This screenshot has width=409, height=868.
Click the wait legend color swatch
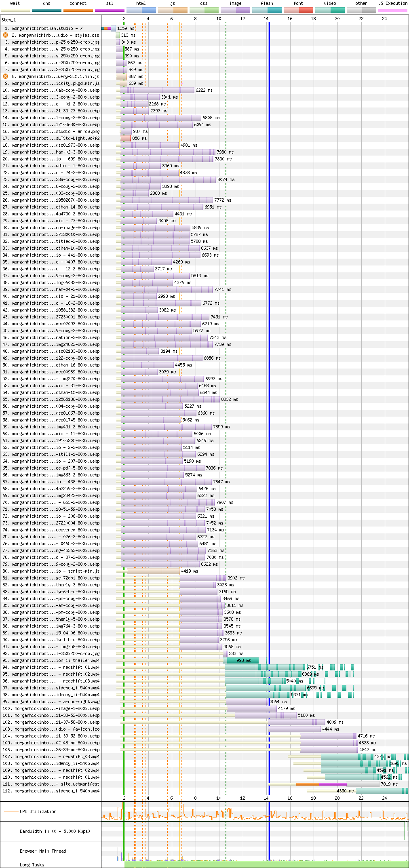(15, 10)
